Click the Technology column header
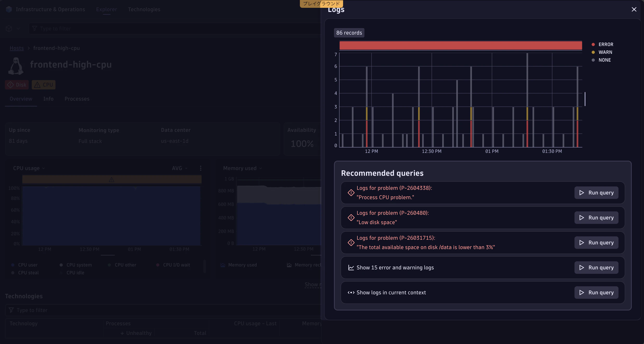 pyautogui.click(x=24, y=323)
